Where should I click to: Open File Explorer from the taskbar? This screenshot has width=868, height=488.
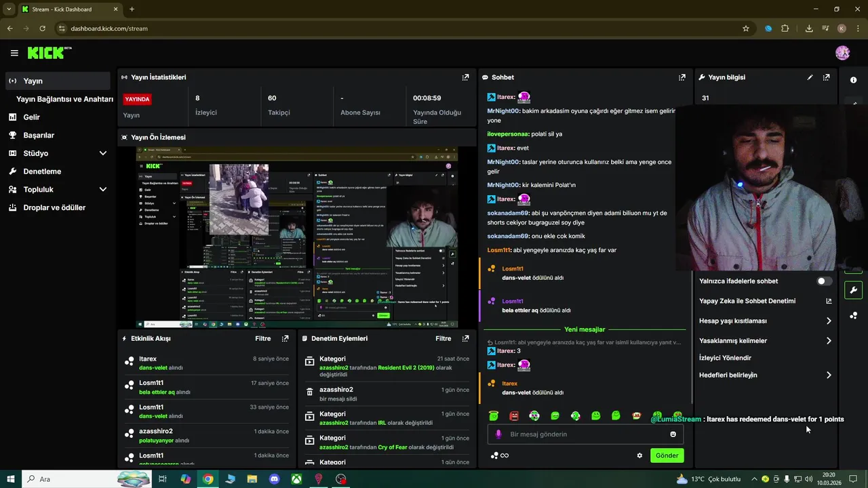(x=252, y=479)
